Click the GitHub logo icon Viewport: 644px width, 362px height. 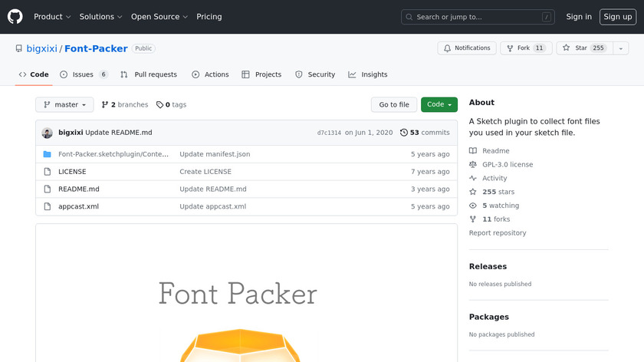(15, 16)
